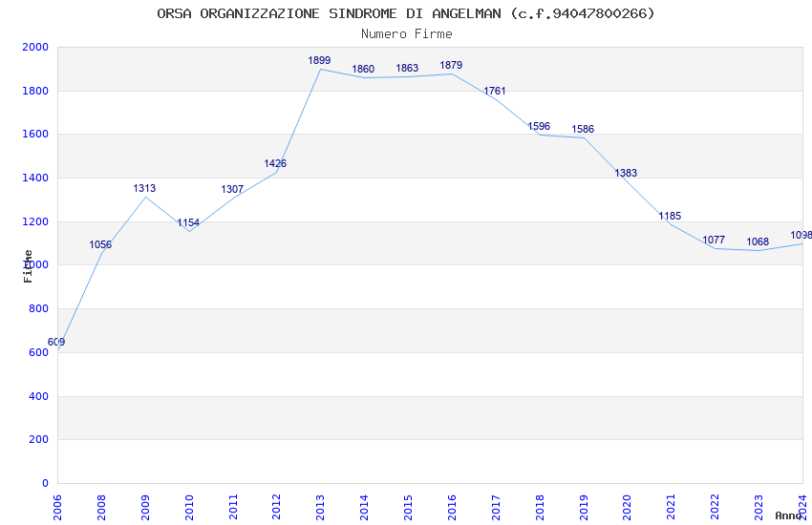Click the y-axis tick 1400

click(x=35, y=178)
